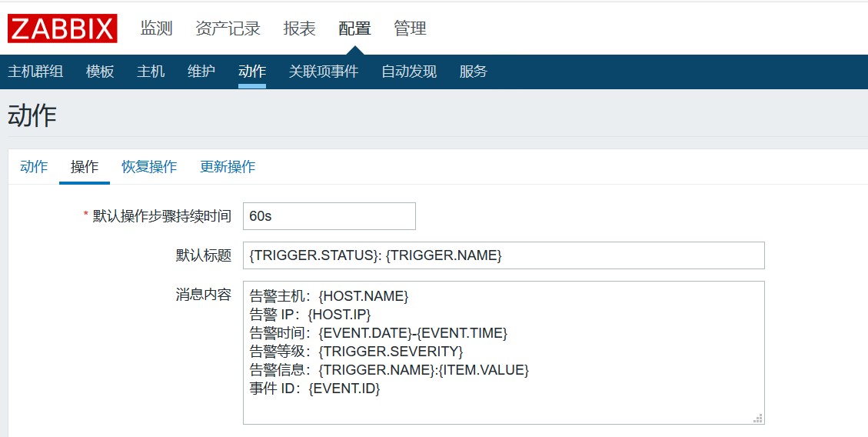Navigate to 自动发现 page
Screen dimensions: 868x437
[x=409, y=72]
